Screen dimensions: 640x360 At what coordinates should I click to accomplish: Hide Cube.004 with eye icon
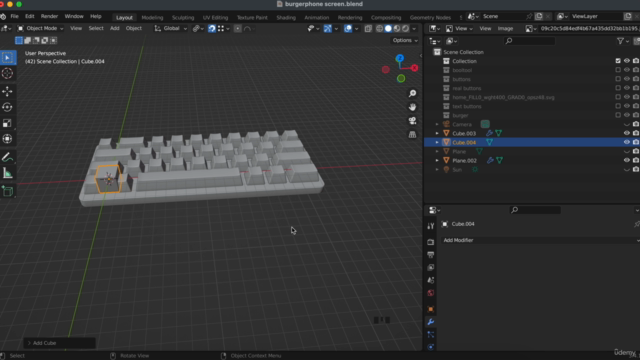(627, 142)
